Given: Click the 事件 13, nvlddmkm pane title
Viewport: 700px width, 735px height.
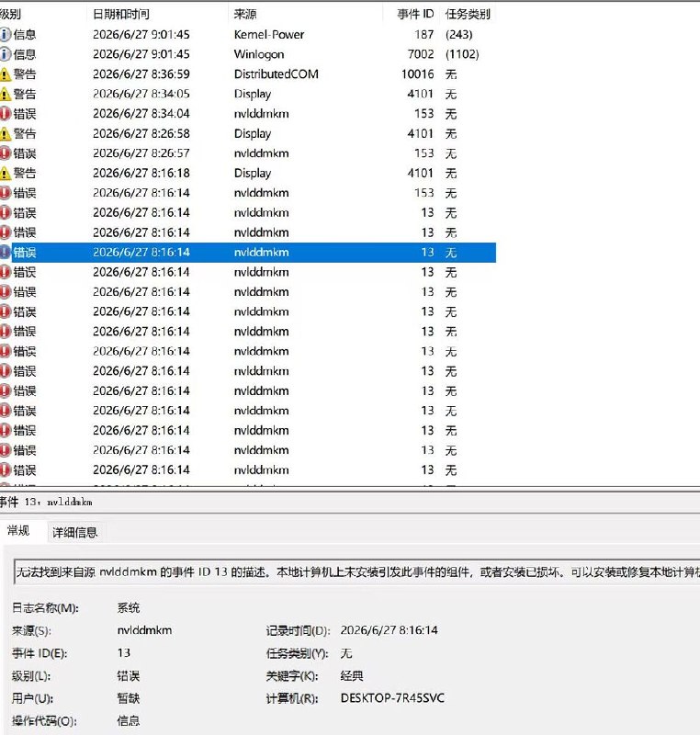Looking at the screenshot, I should [46, 502].
